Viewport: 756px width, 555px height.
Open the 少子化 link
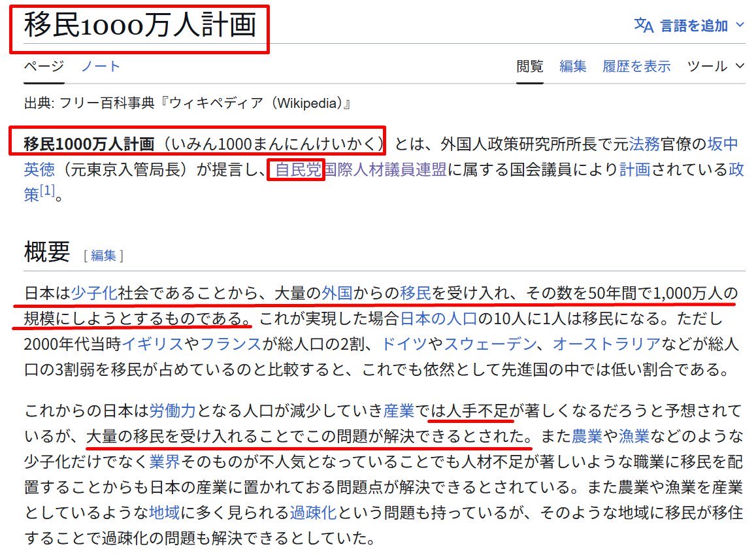93,293
